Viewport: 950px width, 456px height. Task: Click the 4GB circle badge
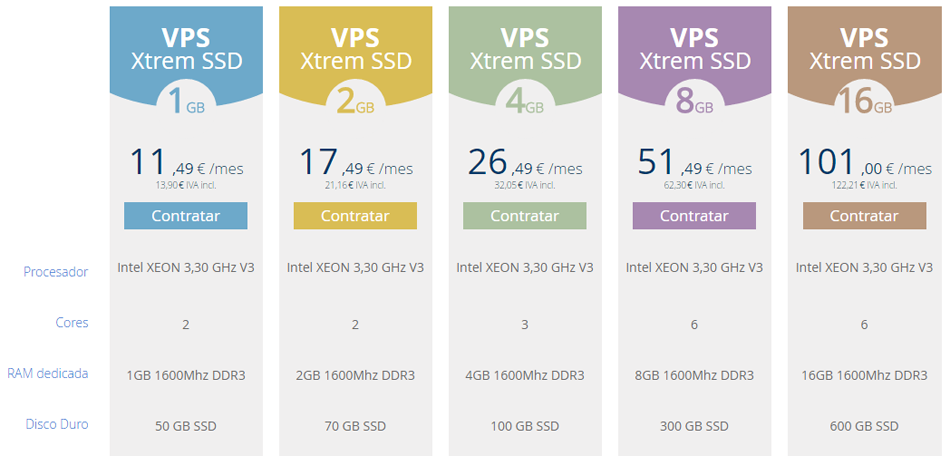point(525,102)
